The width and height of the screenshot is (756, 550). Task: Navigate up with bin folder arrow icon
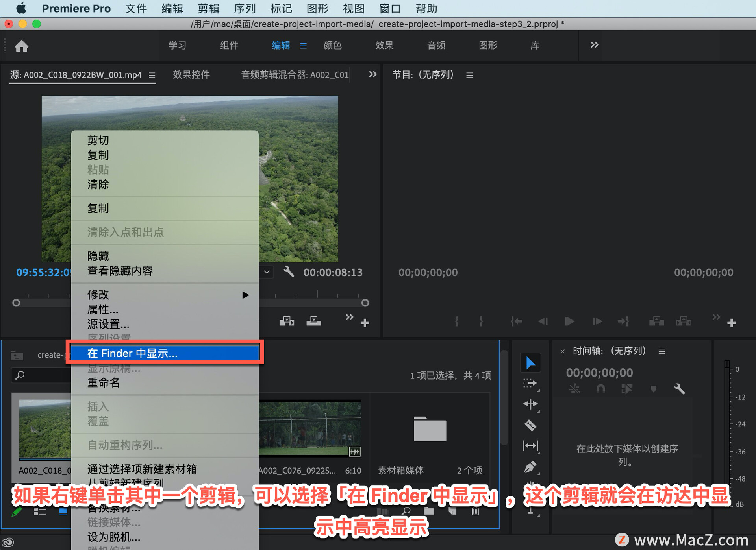[17, 356]
